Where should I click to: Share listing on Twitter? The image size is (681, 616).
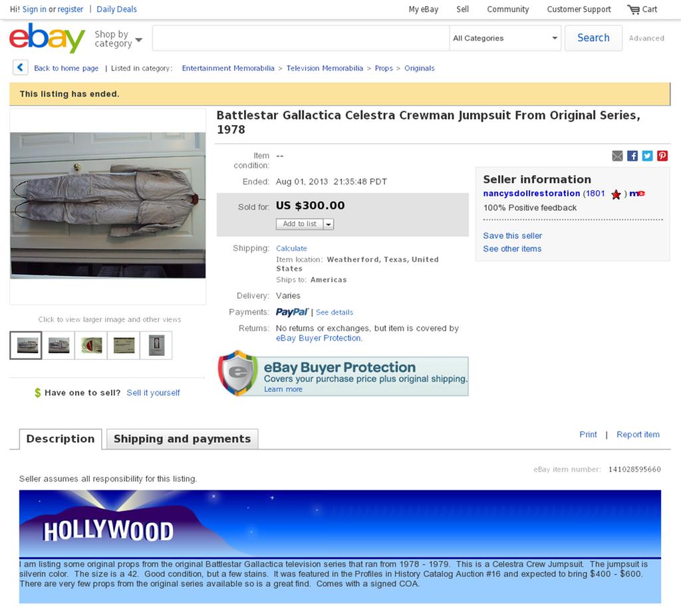click(647, 156)
